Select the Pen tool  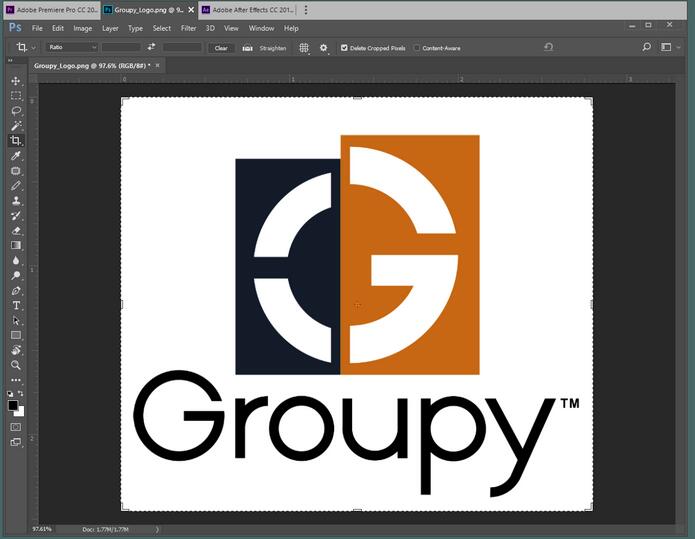(x=16, y=290)
